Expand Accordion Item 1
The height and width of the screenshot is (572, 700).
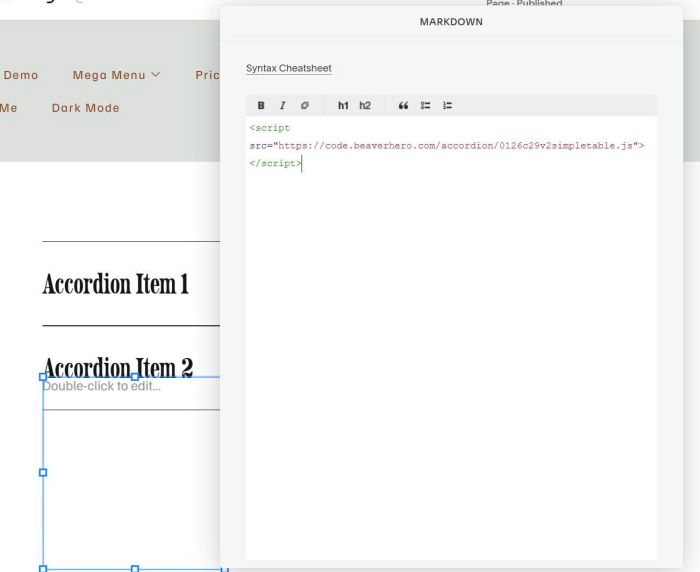[x=116, y=284]
